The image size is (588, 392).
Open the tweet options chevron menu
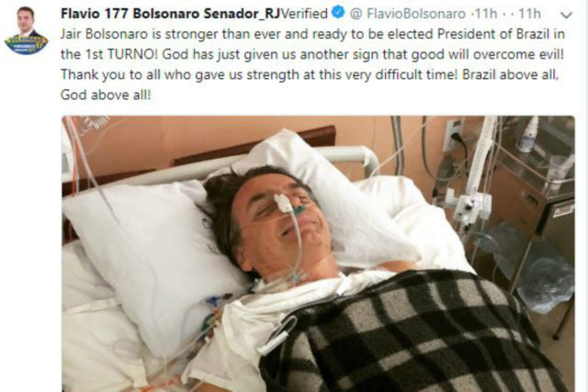566,15
